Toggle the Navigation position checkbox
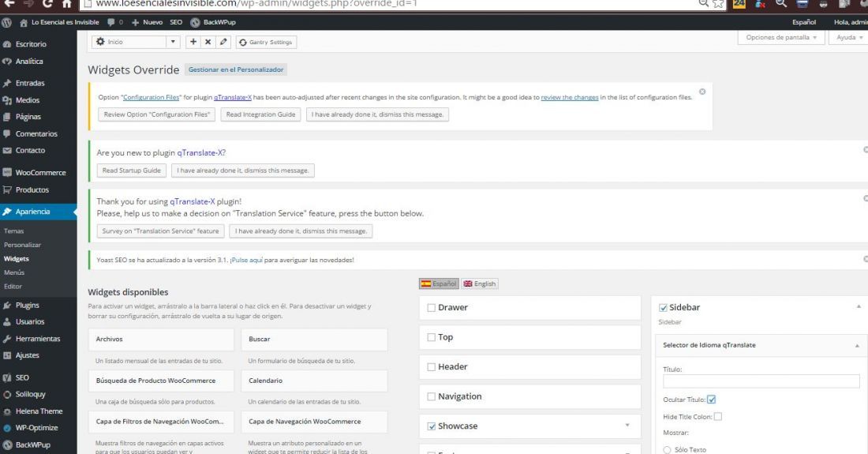The image size is (868, 454). [431, 396]
